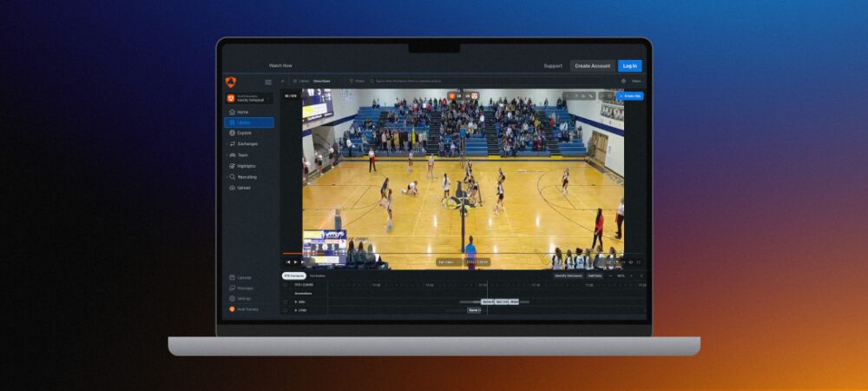Go back using the left arrow icon
Screen dimensions: 868x391
[284, 81]
